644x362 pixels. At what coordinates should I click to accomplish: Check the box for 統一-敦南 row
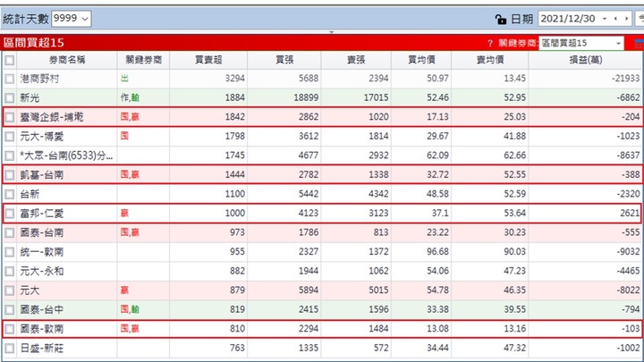click(x=10, y=252)
